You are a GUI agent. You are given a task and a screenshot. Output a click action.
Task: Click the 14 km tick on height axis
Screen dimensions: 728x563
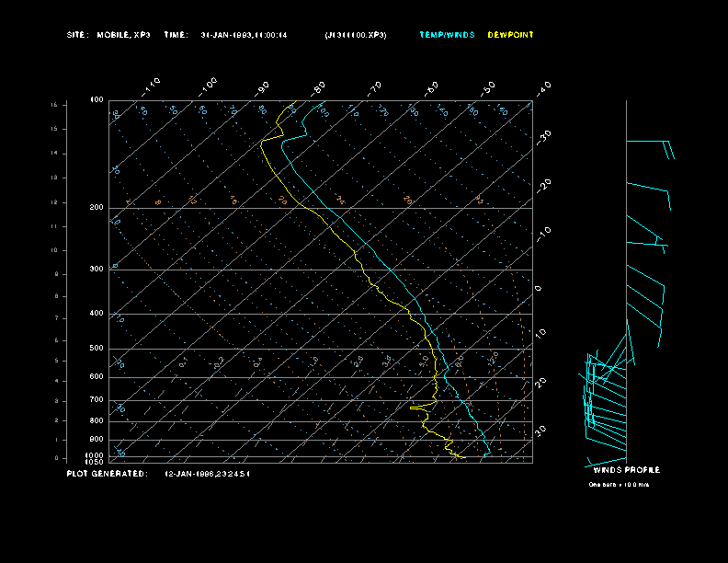coord(54,153)
